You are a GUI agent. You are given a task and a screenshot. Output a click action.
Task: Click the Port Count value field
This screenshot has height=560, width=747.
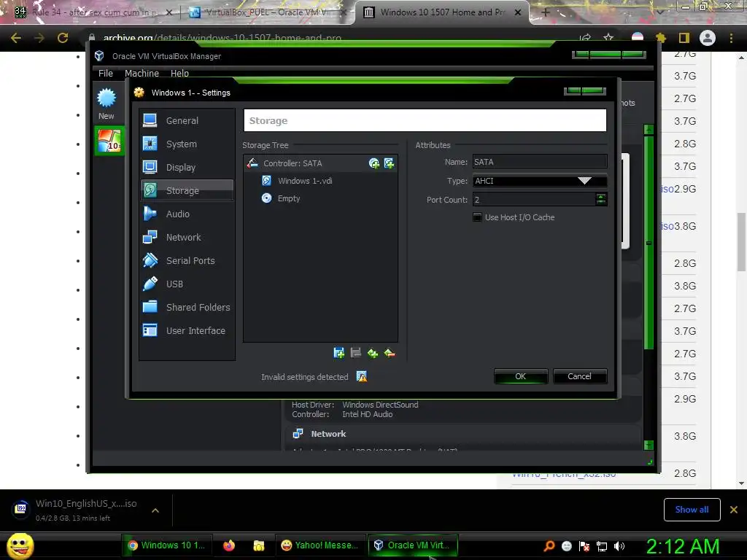click(534, 200)
